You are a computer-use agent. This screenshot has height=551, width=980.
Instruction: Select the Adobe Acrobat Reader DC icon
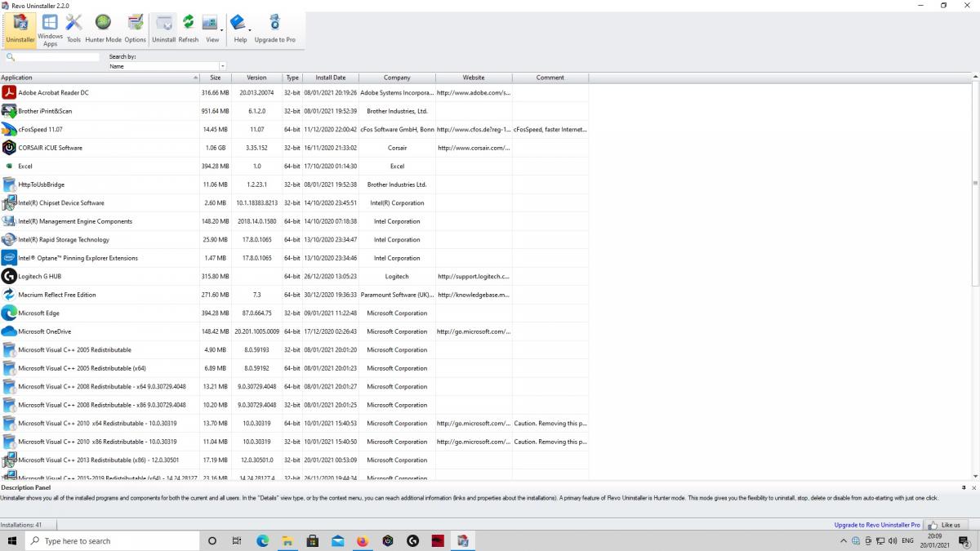point(9,92)
